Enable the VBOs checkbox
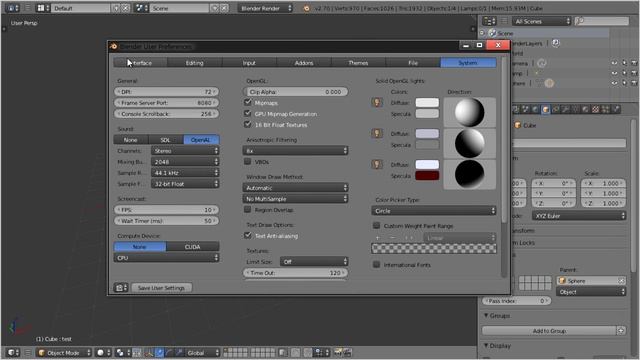This screenshot has width=640, height=360. click(x=248, y=161)
